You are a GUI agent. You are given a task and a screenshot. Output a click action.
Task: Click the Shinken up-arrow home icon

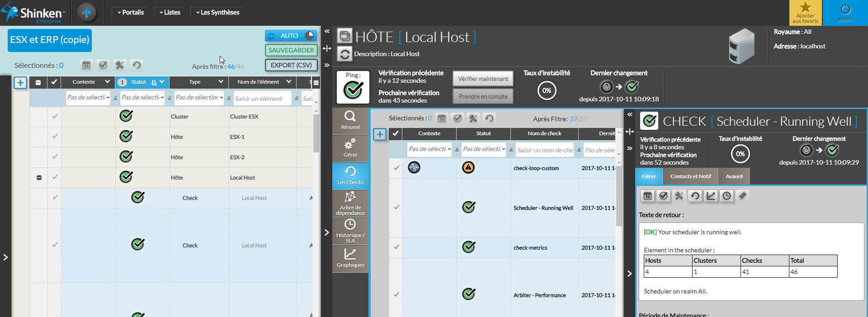point(87,13)
